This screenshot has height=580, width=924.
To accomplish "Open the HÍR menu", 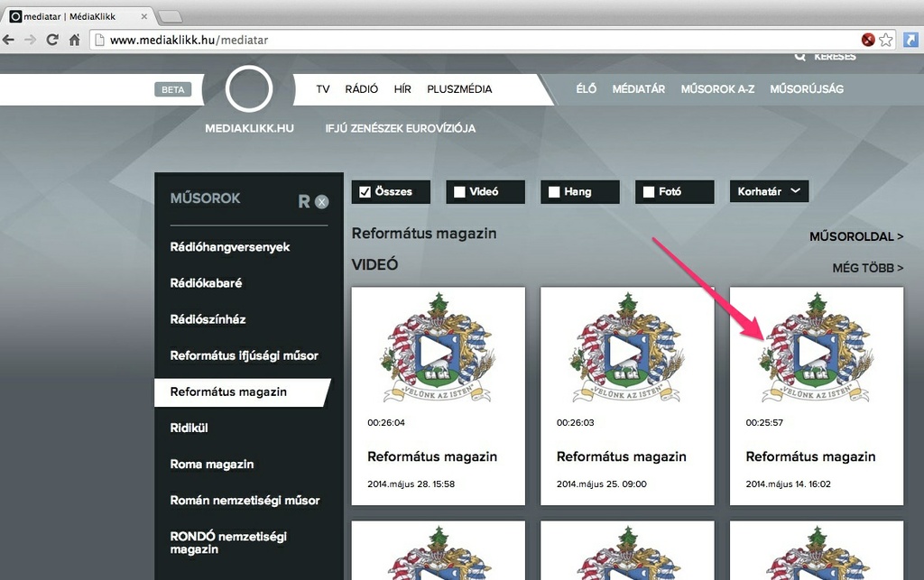I will (402, 89).
